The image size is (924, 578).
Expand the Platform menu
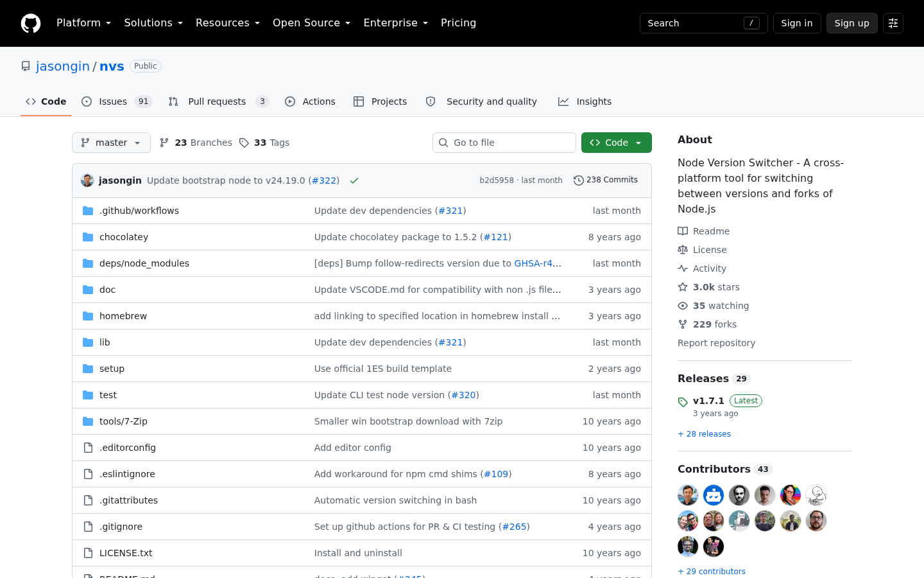click(x=83, y=23)
